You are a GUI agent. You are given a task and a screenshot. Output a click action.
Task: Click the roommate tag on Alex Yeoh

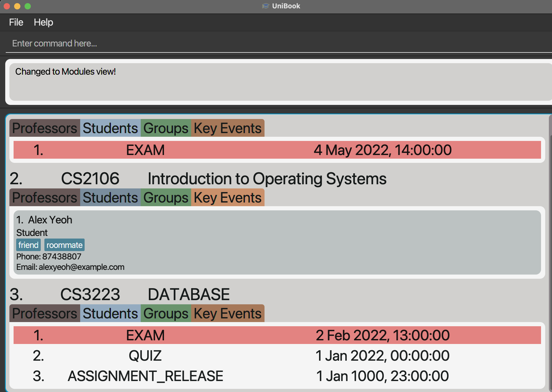(x=64, y=245)
